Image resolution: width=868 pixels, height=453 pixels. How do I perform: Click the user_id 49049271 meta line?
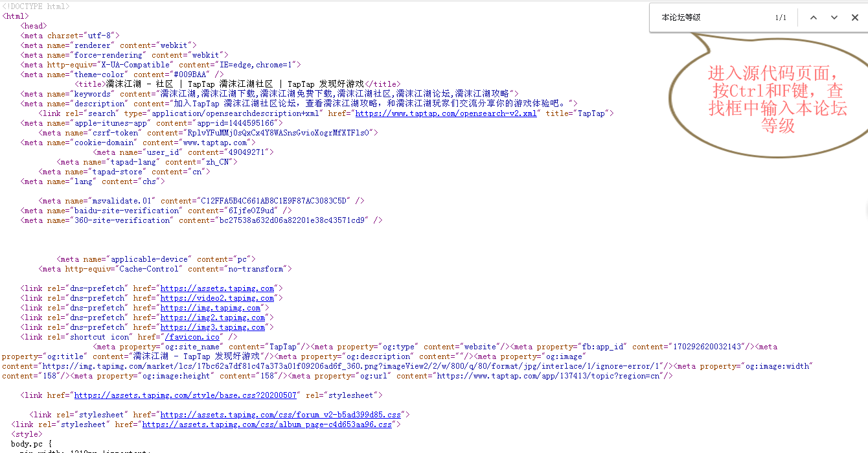pyautogui.click(x=183, y=152)
